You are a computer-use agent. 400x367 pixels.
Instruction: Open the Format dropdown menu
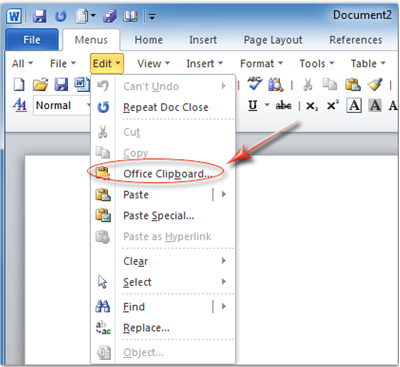point(261,63)
